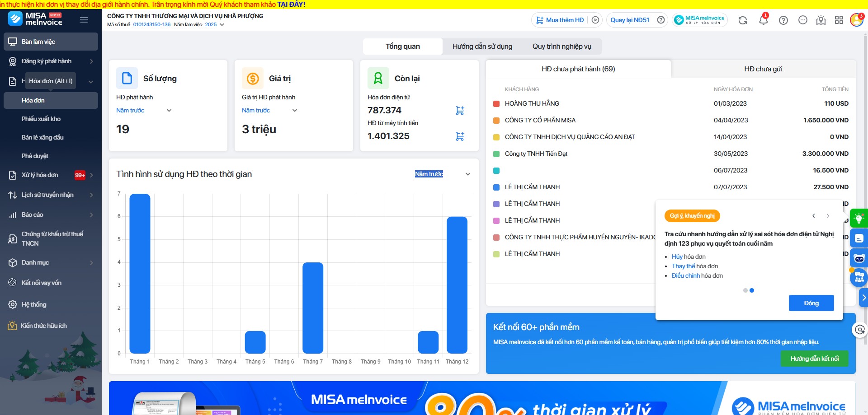Select Hóa đơn submenu item
The height and width of the screenshot is (415, 868).
pyautogui.click(x=51, y=100)
